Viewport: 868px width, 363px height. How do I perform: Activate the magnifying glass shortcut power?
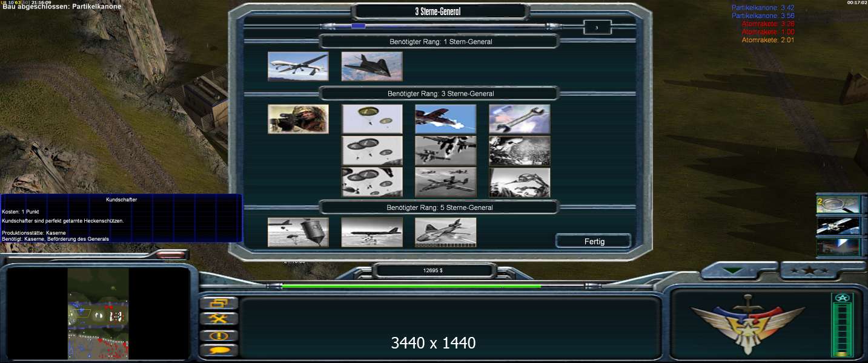point(838,204)
